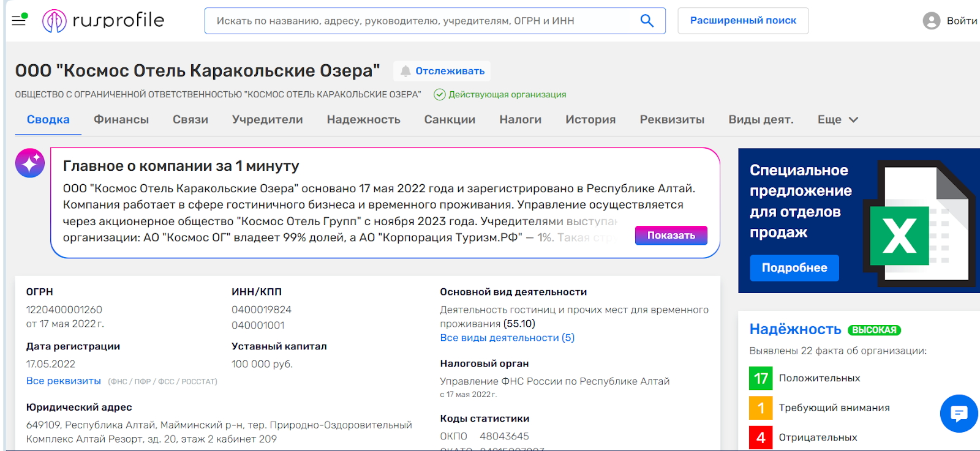Click the bell icon to track company
This screenshot has height=451, width=980.
click(405, 71)
